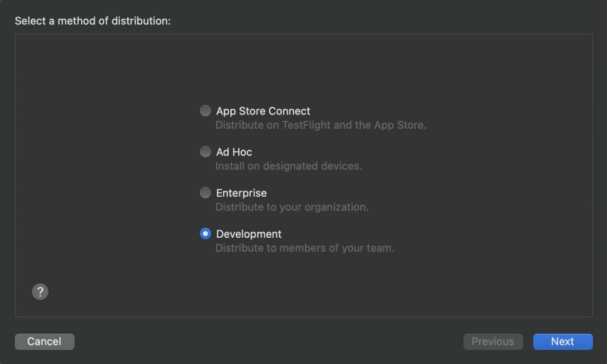Choose the Ad Hoc radio button
Image resolution: width=607 pixels, height=364 pixels.
point(205,152)
